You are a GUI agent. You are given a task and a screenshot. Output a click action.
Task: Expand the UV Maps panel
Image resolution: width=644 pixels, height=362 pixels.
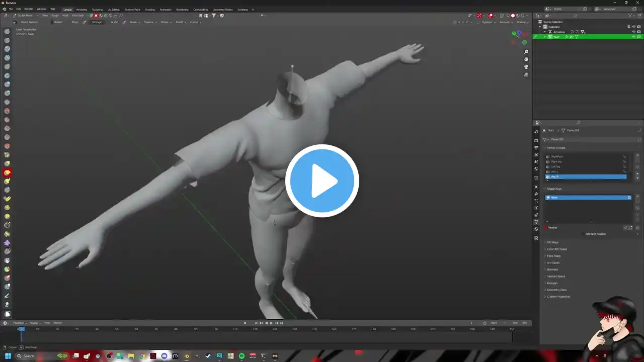pyautogui.click(x=552, y=242)
